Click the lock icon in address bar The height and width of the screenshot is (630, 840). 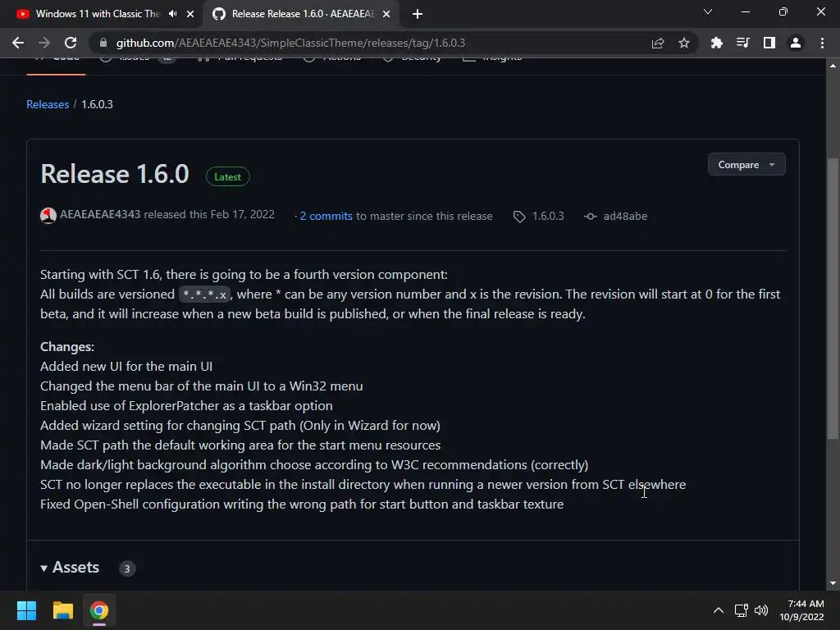click(103, 43)
